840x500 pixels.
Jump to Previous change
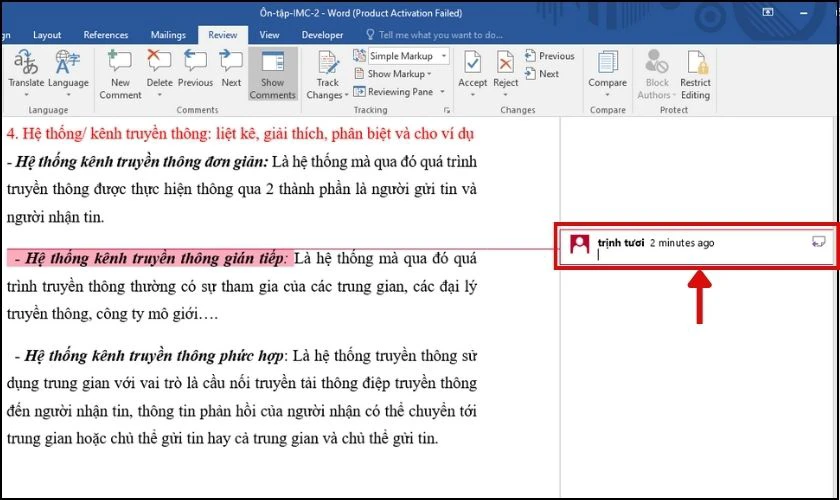coord(550,56)
